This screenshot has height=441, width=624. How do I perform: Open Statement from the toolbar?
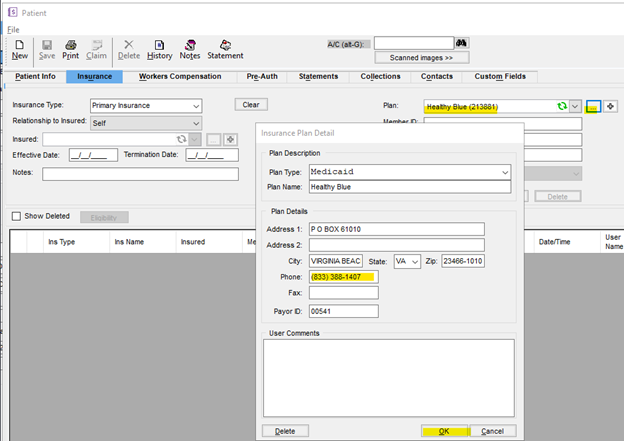coord(225,50)
